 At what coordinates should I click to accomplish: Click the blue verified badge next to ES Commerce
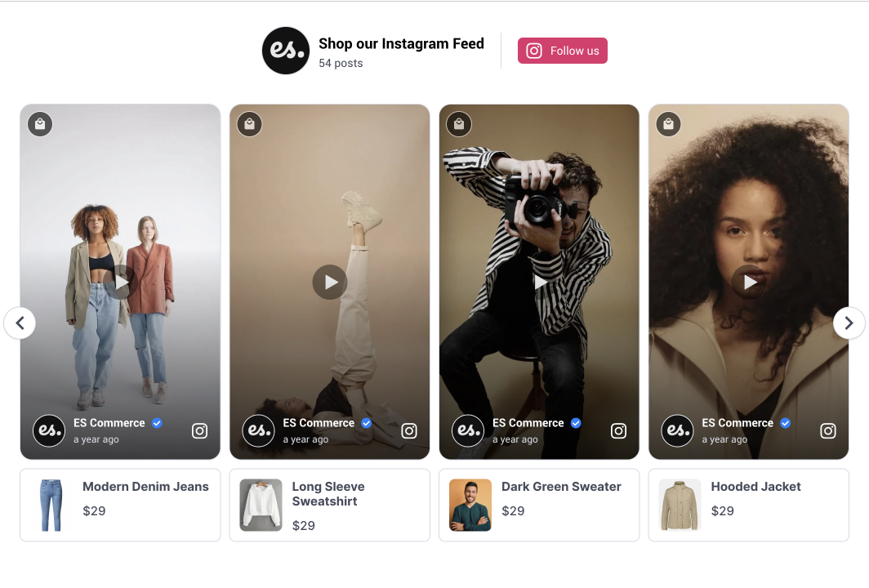[x=156, y=422]
